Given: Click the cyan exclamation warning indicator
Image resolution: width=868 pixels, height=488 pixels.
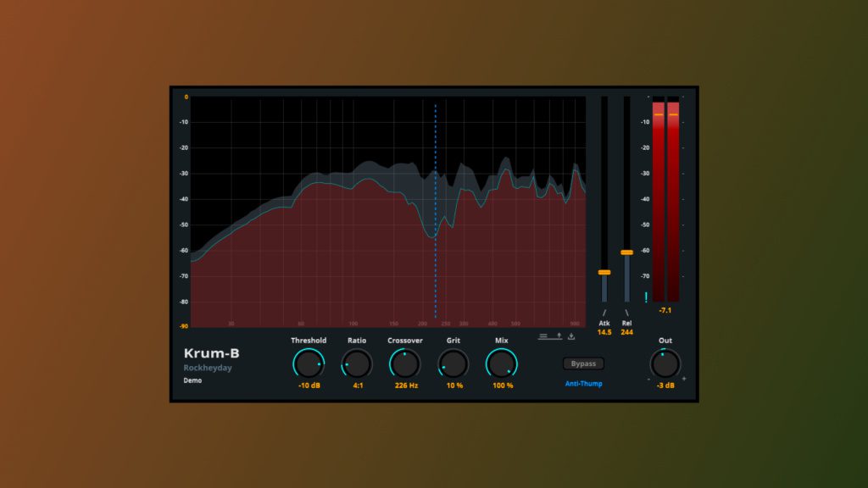Looking at the screenshot, I should point(646,297).
